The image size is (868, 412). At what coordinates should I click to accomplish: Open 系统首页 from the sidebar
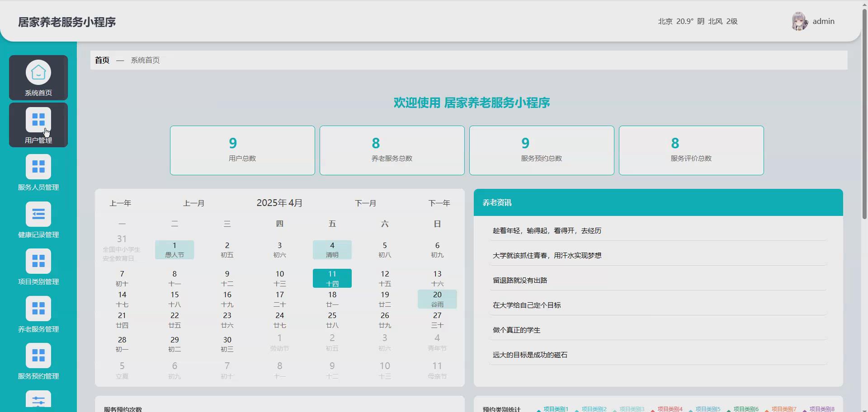tap(38, 77)
